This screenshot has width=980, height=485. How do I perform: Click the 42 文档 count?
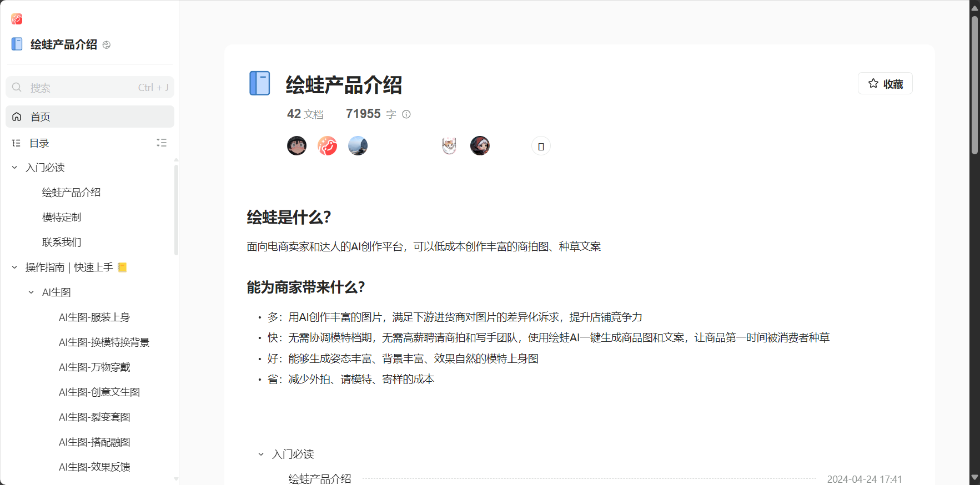[x=305, y=114]
